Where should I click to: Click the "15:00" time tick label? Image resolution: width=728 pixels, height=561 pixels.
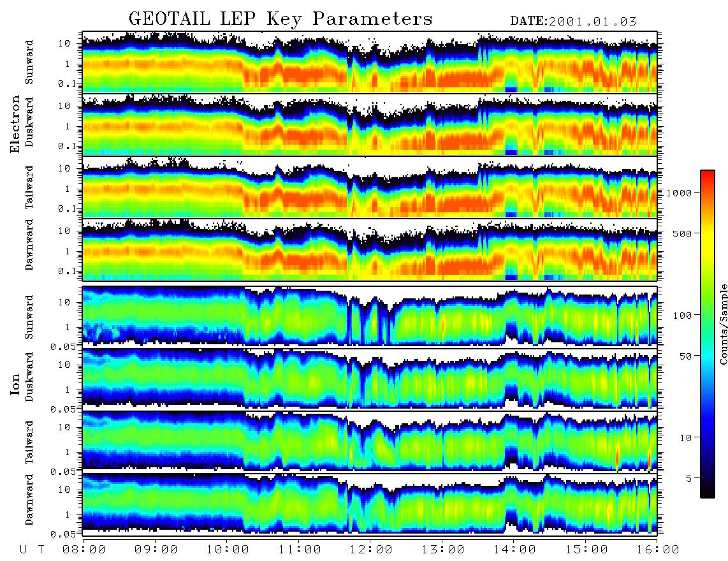[587, 550]
